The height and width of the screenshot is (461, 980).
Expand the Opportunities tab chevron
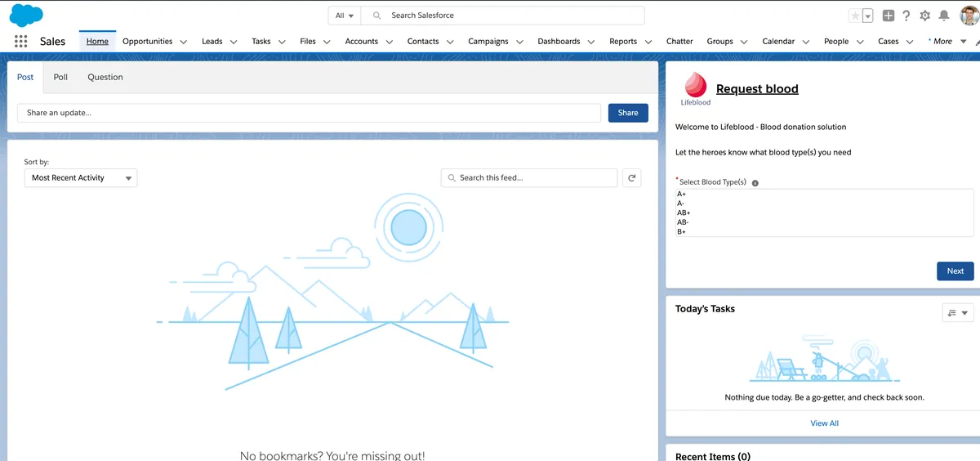[x=183, y=42]
